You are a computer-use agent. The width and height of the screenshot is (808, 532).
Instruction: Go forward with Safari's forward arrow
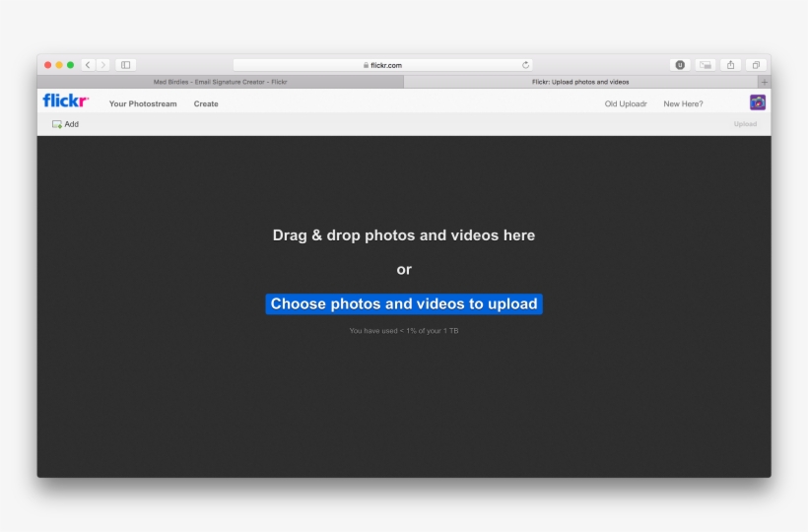click(x=103, y=65)
